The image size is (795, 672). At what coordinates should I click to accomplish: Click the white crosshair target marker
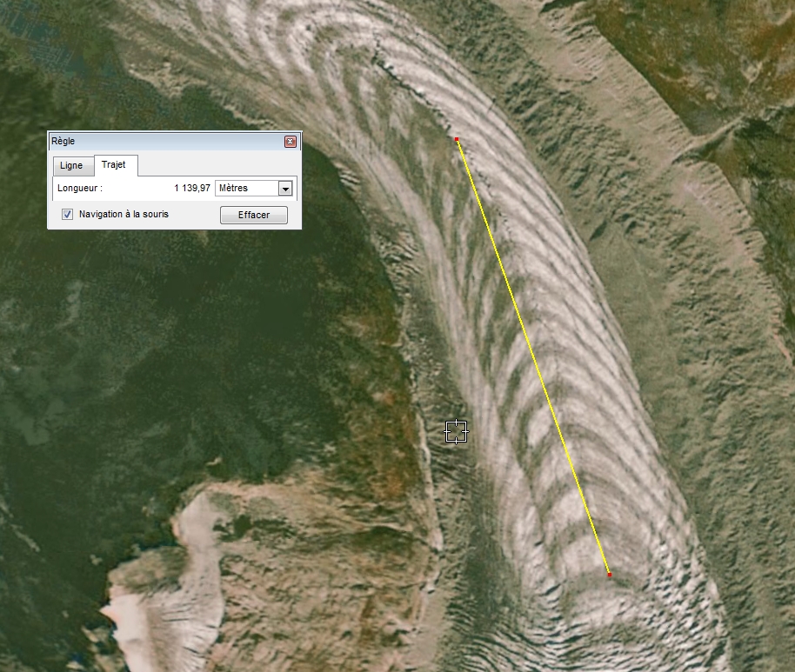click(x=457, y=431)
